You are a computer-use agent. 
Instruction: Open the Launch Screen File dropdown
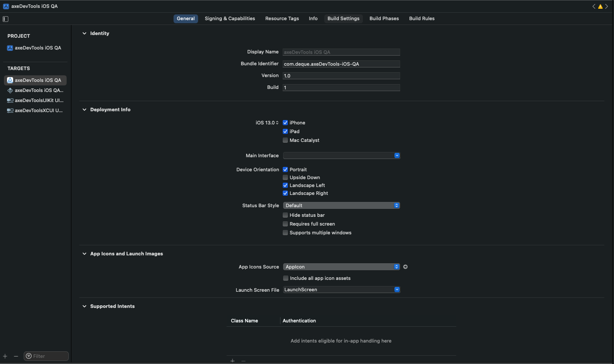(341, 290)
